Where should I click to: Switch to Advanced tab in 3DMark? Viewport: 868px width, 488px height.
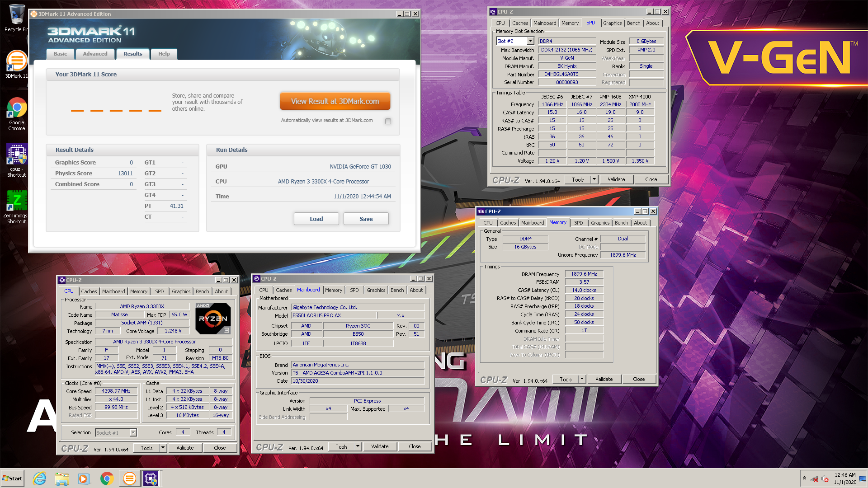[95, 54]
